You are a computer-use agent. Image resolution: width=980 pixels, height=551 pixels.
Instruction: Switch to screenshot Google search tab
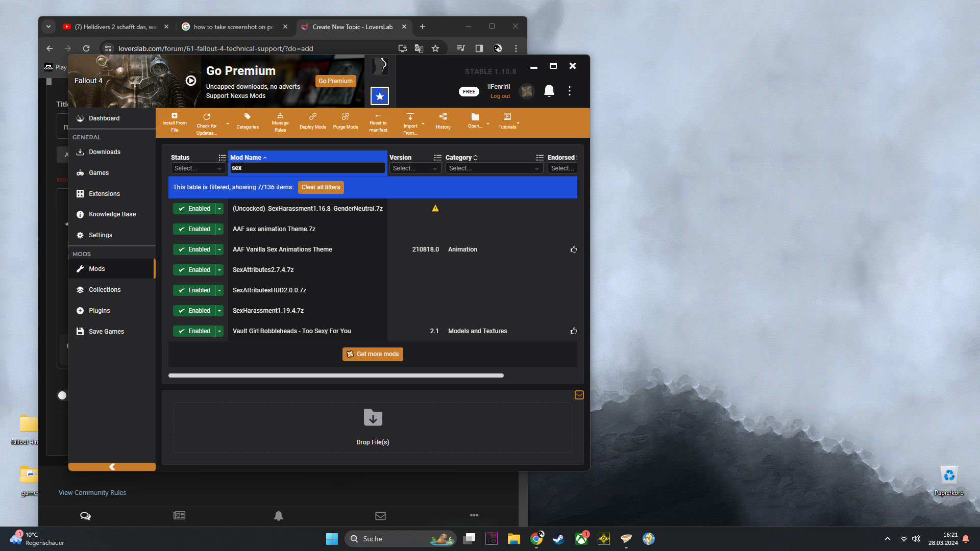coord(234,27)
